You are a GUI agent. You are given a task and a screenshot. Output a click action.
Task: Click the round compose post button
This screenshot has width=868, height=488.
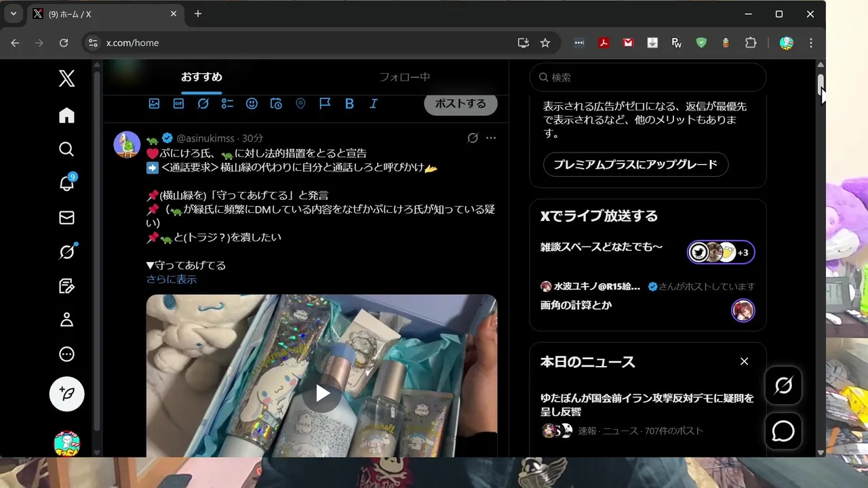tap(66, 394)
